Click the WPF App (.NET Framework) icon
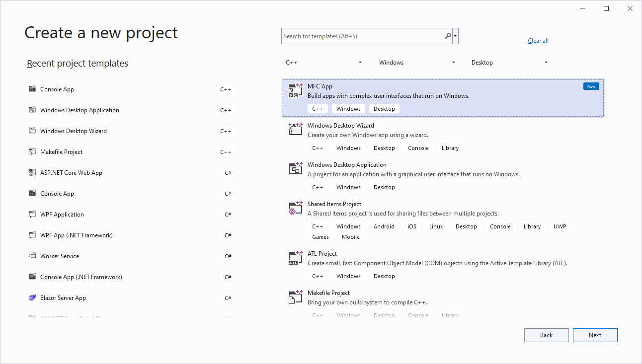This screenshot has height=364, width=642. tap(32, 235)
